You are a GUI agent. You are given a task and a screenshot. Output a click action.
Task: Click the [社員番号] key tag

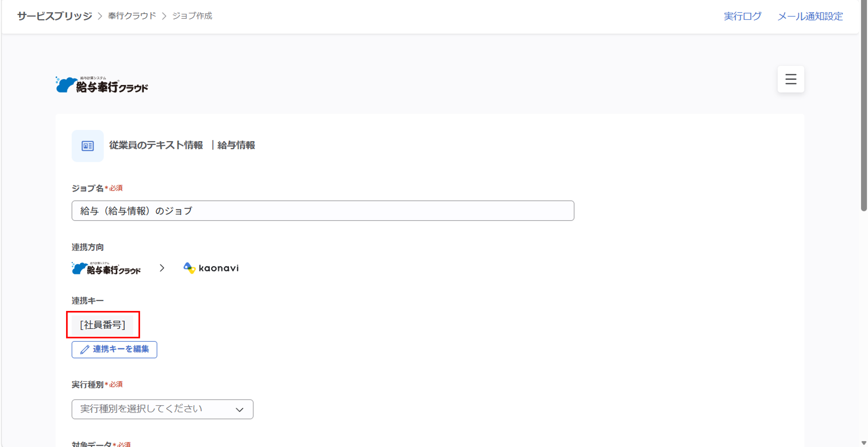102,325
